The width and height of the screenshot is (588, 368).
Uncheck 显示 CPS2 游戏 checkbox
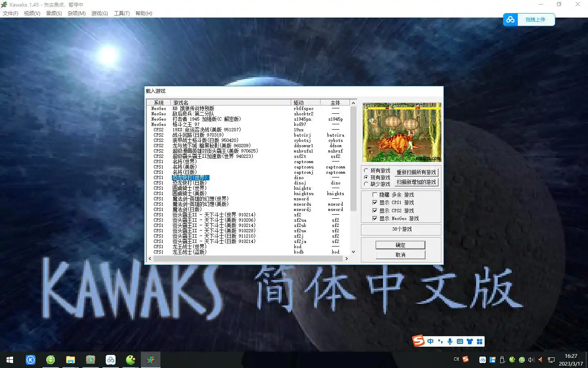coord(375,211)
